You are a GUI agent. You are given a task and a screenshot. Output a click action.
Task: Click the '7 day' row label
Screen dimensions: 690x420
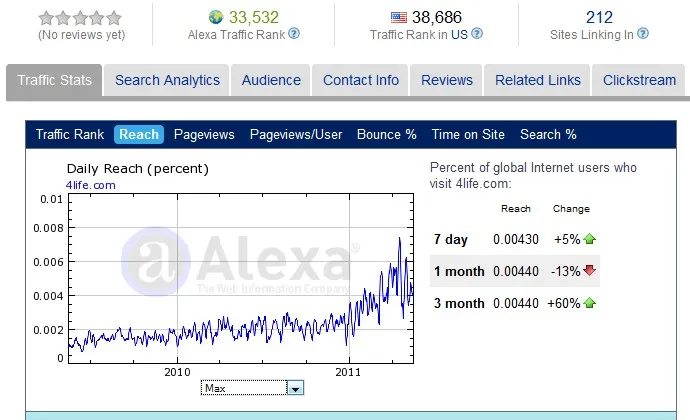tap(450, 239)
